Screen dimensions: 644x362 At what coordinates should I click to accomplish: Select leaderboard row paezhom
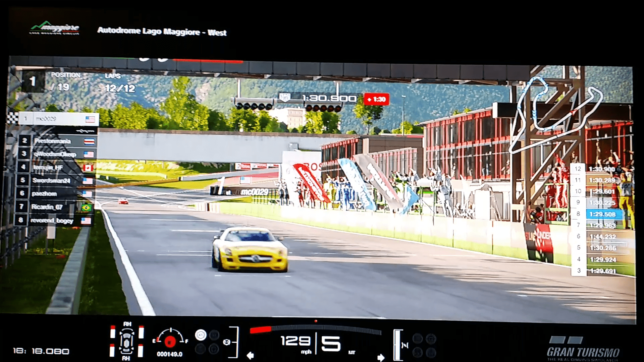[x=54, y=194]
